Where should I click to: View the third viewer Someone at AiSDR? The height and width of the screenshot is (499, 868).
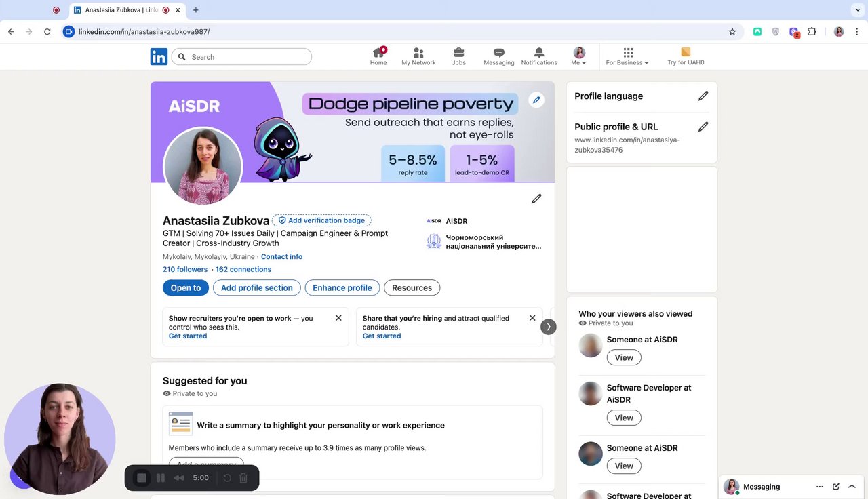click(623, 466)
